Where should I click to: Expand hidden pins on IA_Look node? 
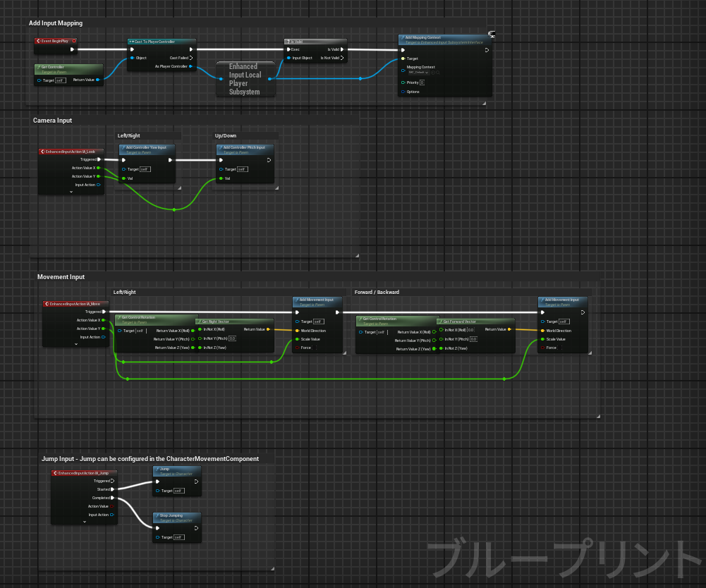(71, 192)
